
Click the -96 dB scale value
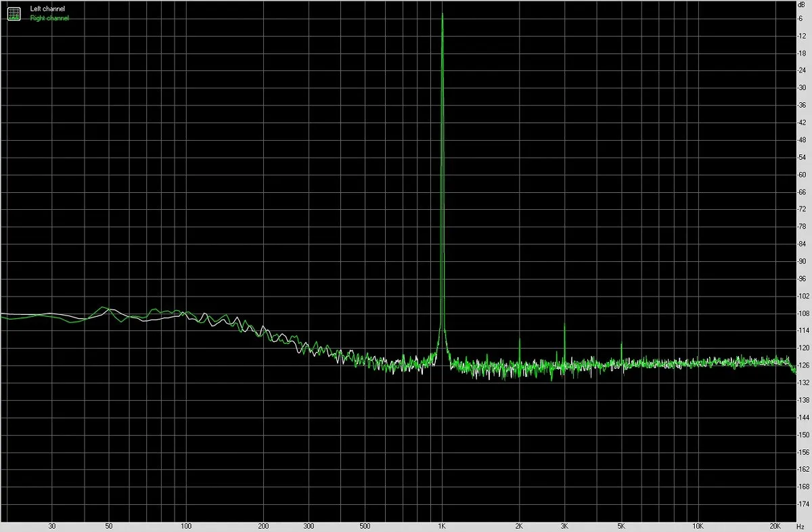[803, 278]
